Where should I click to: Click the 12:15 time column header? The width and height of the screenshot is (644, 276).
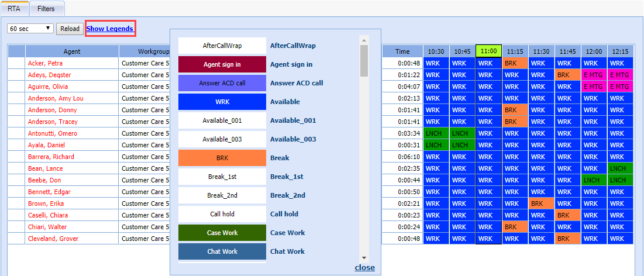(620, 51)
